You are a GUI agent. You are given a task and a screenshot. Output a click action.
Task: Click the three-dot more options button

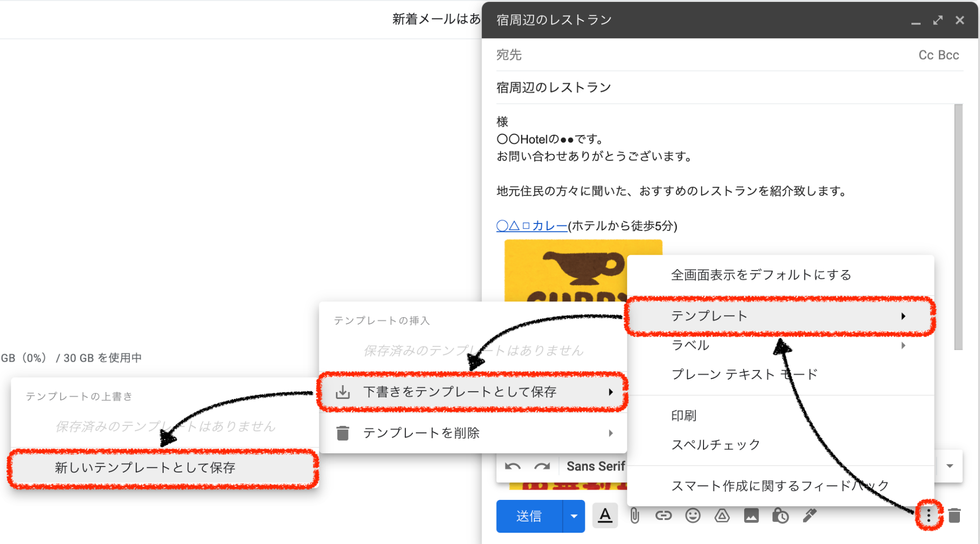pos(928,515)
